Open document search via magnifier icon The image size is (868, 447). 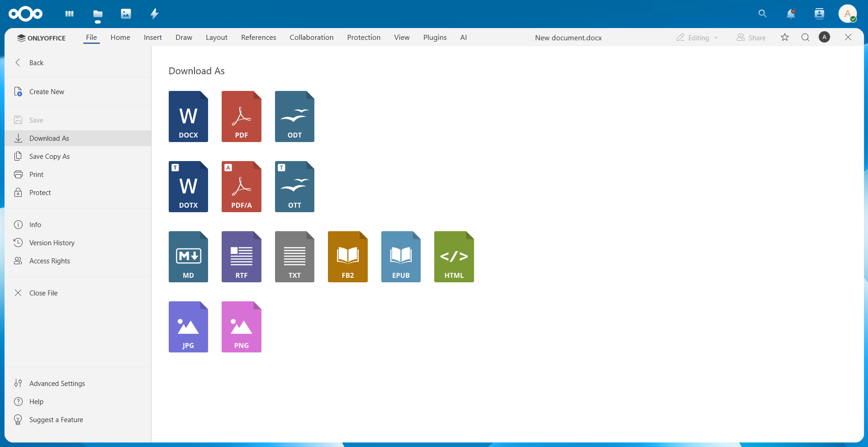coord(805,37)
